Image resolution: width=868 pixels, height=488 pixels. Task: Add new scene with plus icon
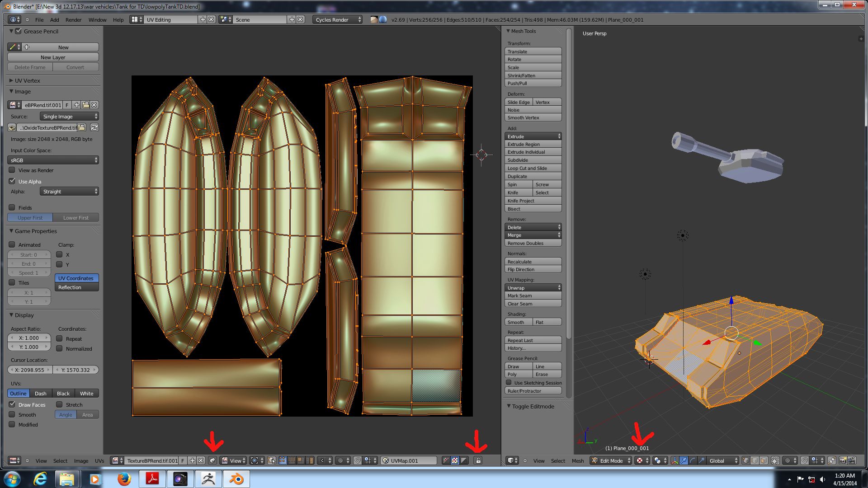coord(292,19)
